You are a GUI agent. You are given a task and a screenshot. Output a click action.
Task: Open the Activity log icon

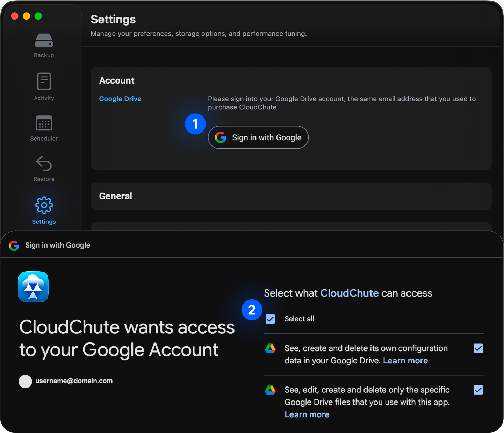click(x=44, y=81)
